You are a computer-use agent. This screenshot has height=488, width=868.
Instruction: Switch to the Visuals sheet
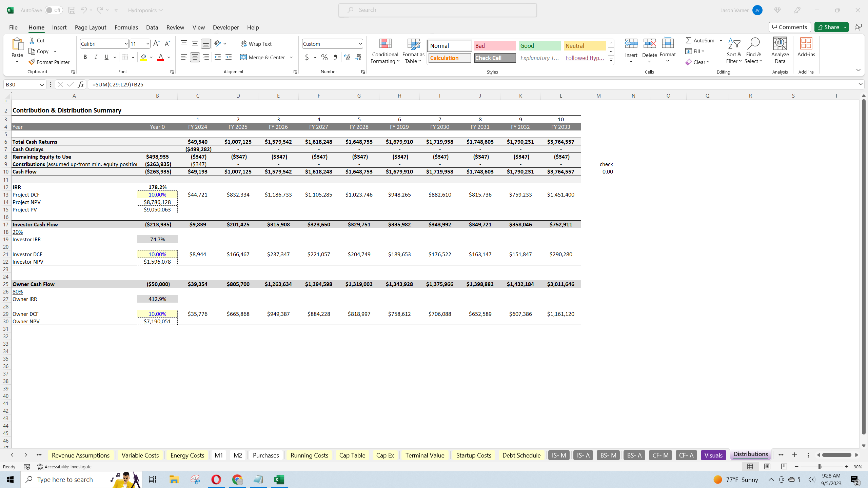coord(713,455)
